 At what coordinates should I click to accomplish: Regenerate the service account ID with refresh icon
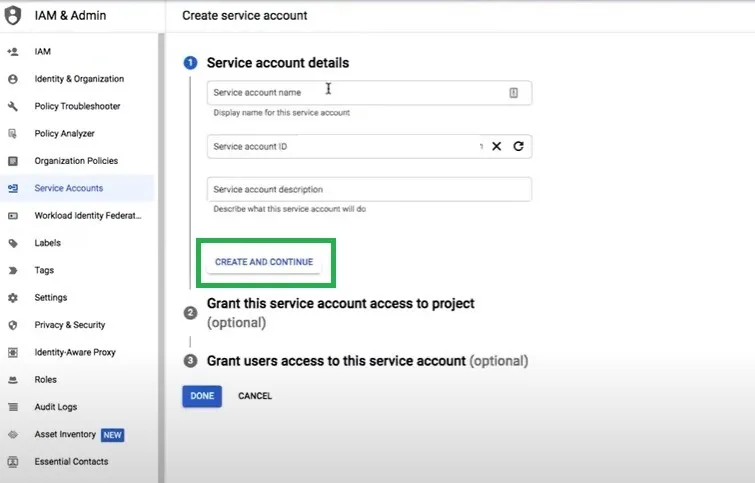(x=518, y=146)
